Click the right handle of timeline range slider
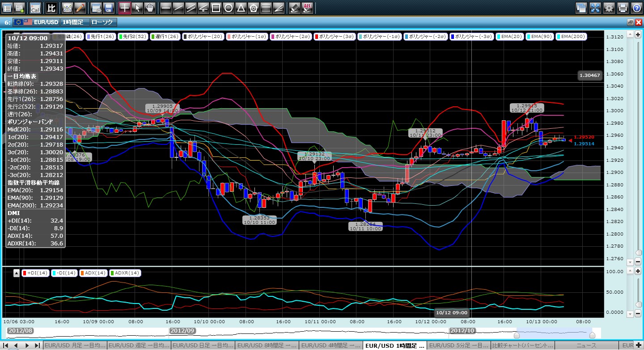Viewport: 644px width, 350px height. pyautogui.click(x=592, y=335)
